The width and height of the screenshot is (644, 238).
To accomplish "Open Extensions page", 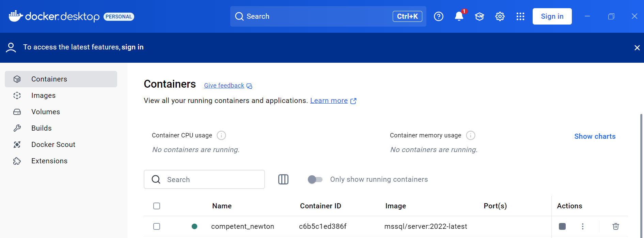I will coord(61,161).
